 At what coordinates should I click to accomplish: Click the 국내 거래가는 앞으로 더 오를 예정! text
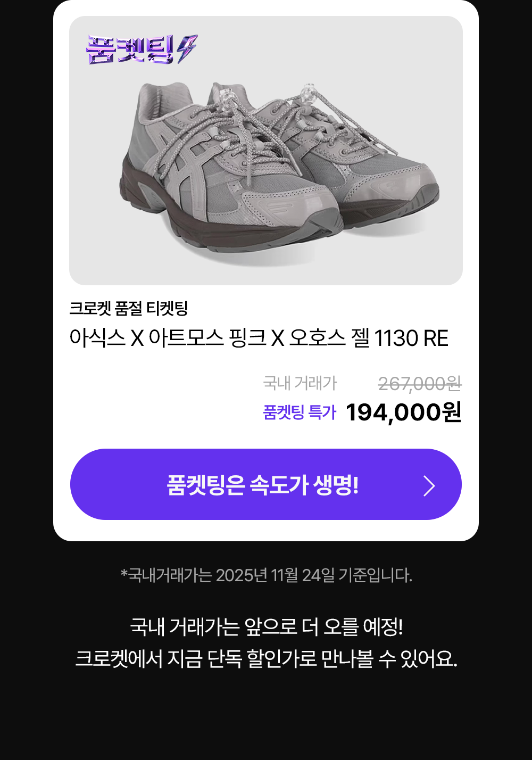point(266,626)
